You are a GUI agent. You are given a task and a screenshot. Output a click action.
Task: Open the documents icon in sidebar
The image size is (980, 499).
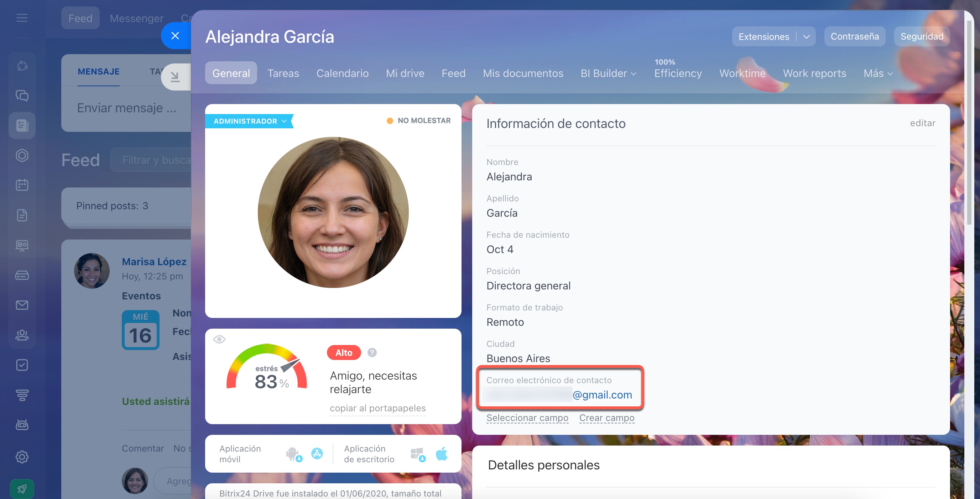(x=22, y=215)
